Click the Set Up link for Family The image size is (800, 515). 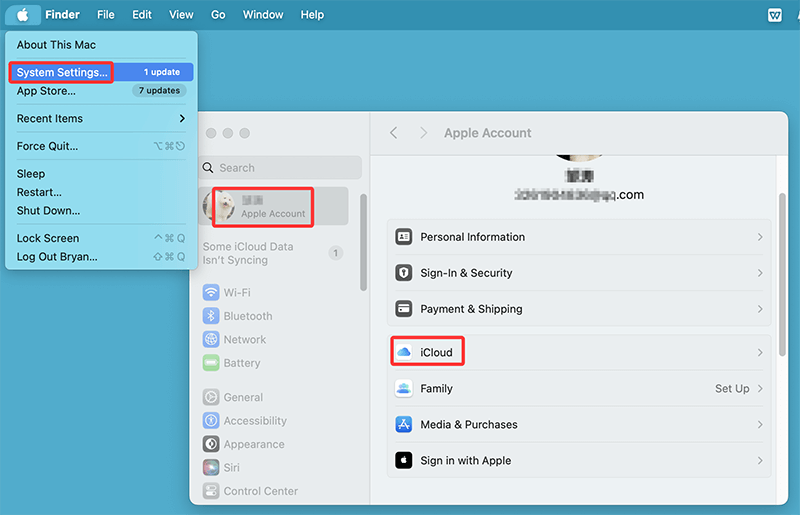click(732, 388)
